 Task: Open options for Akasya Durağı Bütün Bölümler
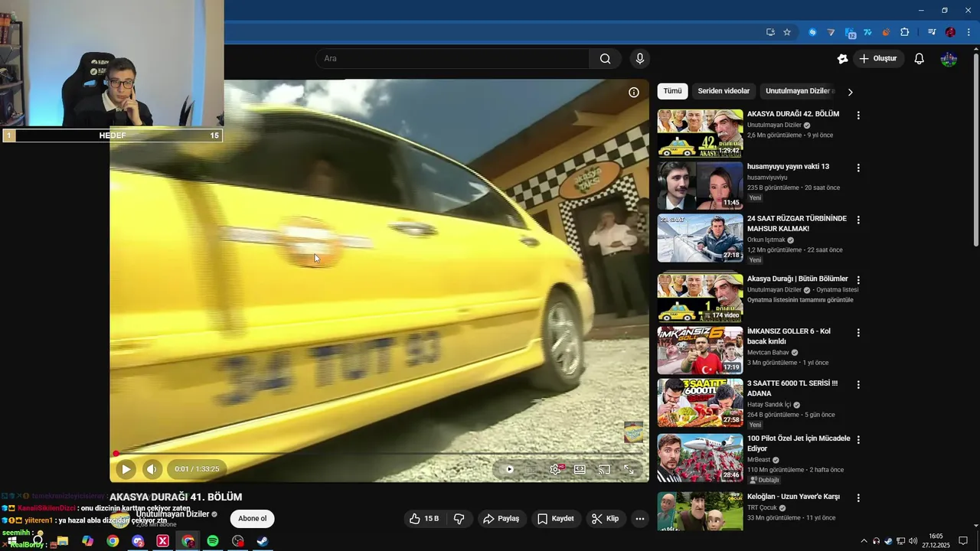(858, 281)
